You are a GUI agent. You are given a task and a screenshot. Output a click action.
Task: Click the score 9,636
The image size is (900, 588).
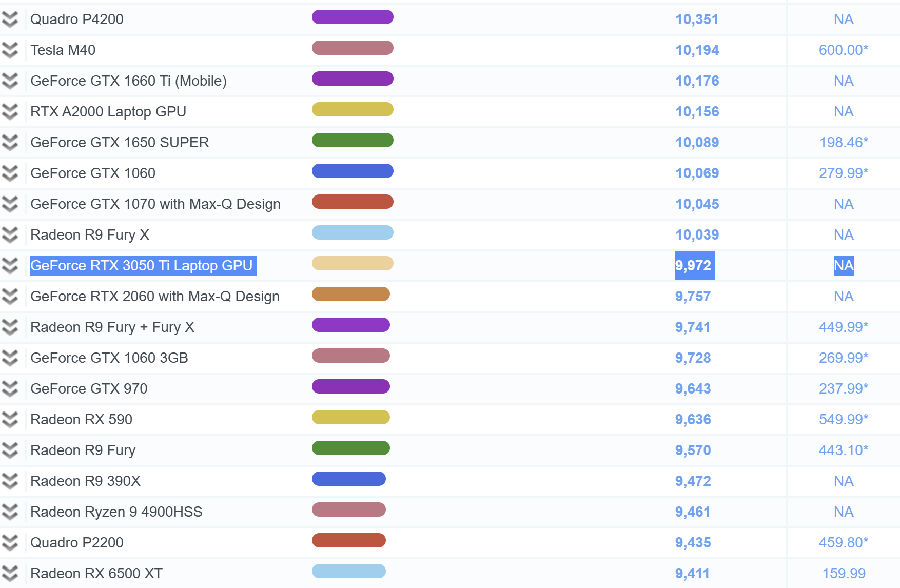[x=693, y=420]
